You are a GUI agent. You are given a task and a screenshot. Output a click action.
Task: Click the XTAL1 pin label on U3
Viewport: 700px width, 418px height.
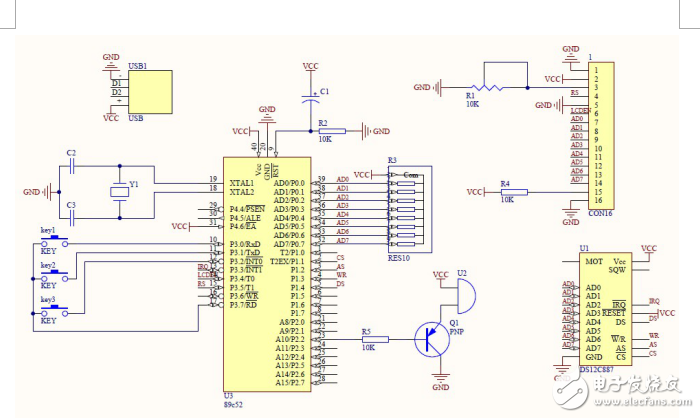click(x=243, y=181)
